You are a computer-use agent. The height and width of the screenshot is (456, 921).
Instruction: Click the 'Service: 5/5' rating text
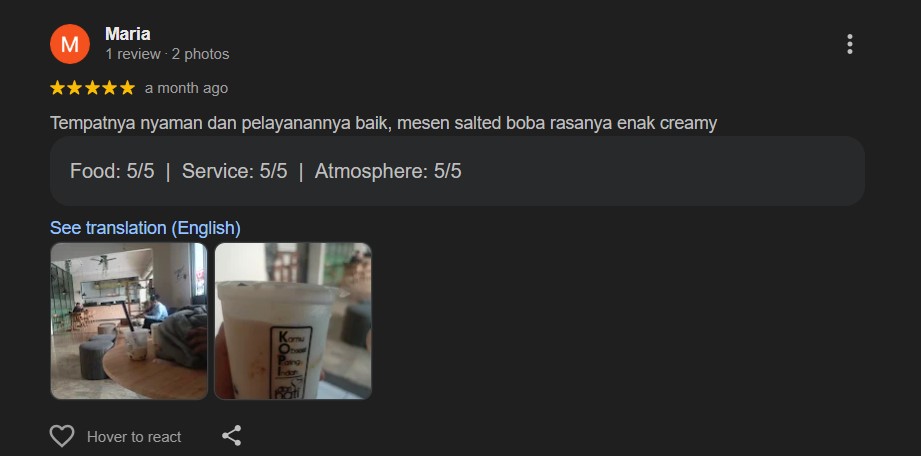point(234,172)
